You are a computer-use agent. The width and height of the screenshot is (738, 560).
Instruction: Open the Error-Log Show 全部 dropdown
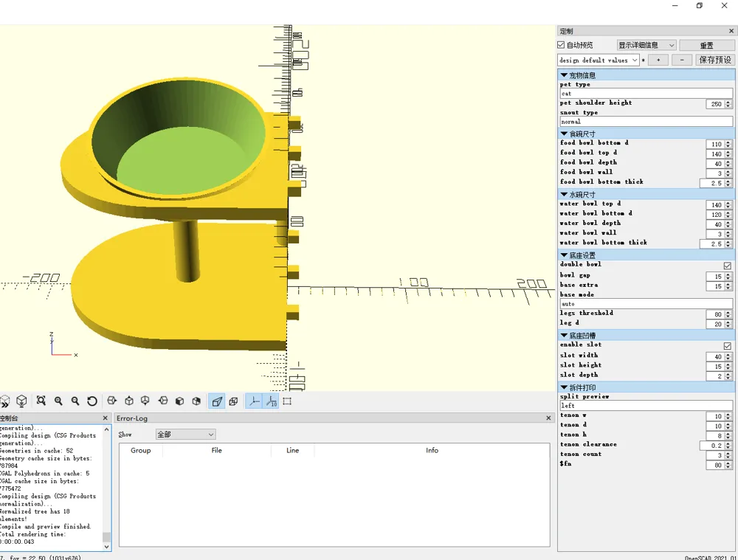[185, 435]
